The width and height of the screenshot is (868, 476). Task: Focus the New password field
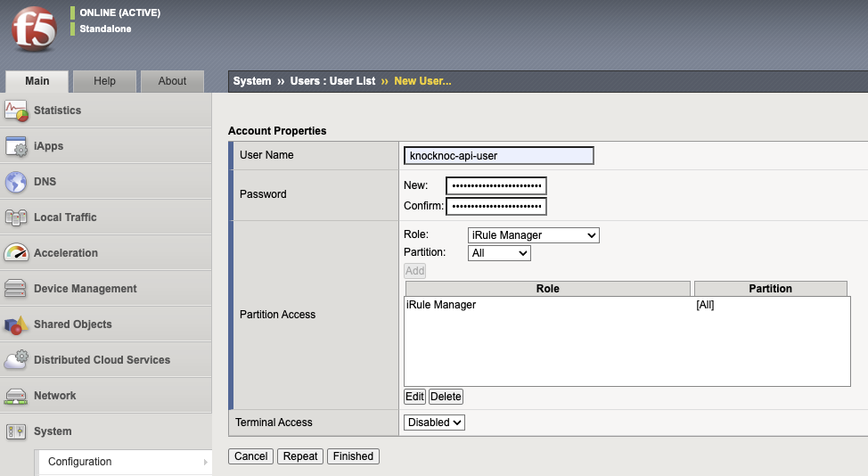(496, 186)
